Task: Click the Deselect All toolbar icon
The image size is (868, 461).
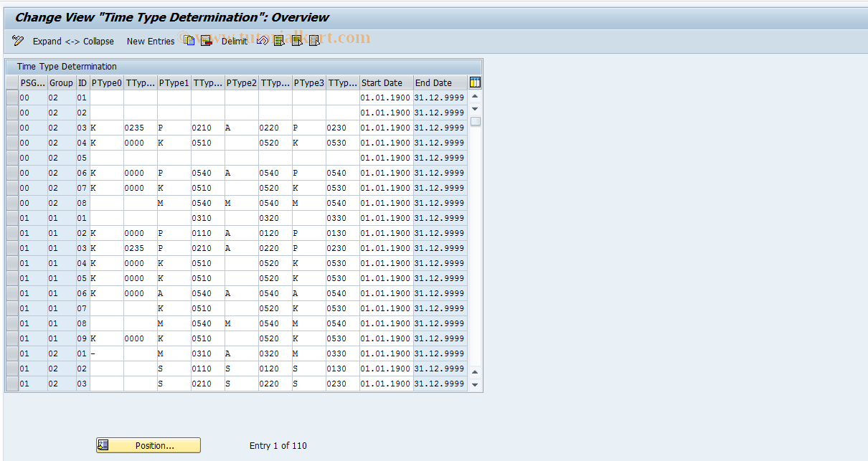Action: pyautogui.click(x=314, y=41)
